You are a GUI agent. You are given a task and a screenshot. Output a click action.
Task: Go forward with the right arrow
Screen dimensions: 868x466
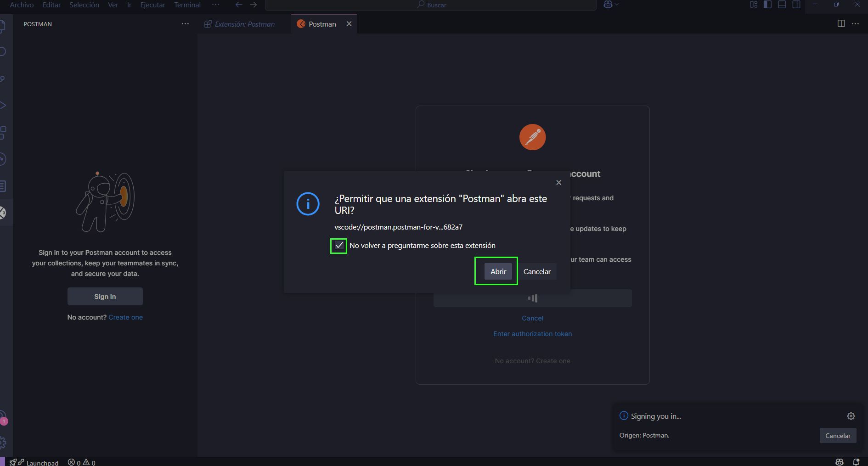(253, 5)
